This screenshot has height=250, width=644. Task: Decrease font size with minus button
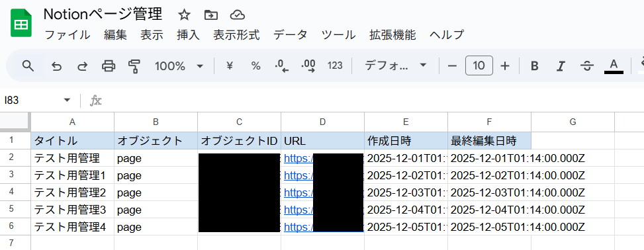tap(452, 65)
